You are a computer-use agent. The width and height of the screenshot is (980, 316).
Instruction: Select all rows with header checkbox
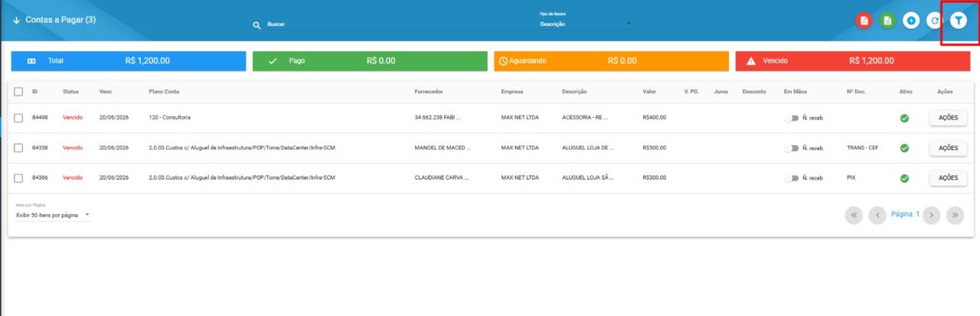pyautogui.click(x=18, y=91)
